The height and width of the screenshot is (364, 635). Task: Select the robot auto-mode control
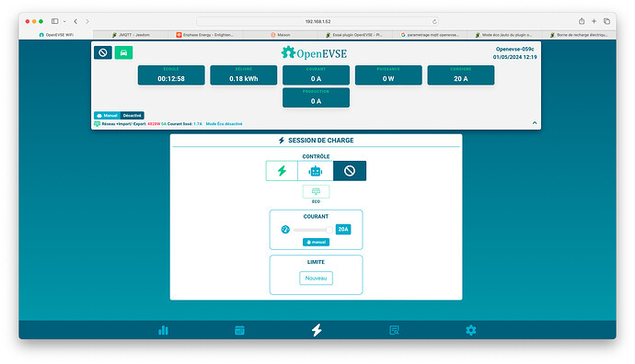pos(315,171)
